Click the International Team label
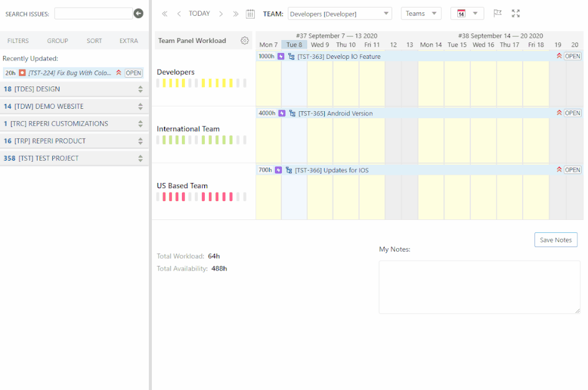This screenshot has height=390, width=588. 188,129
